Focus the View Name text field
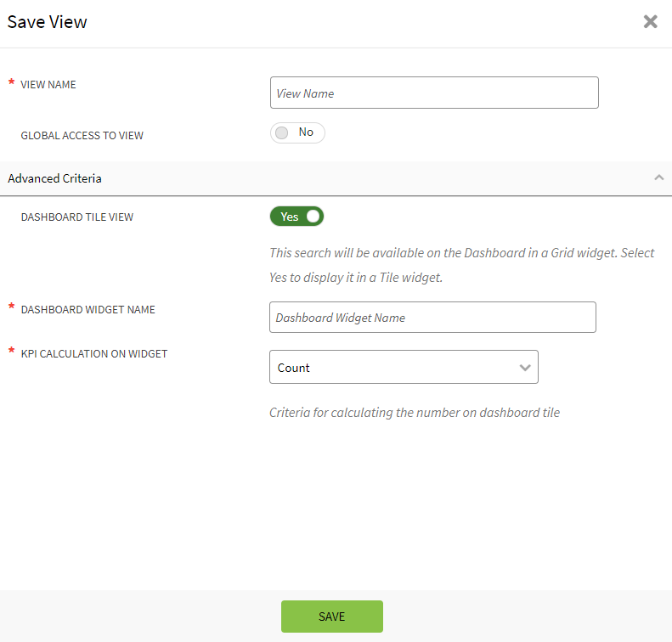This screenshot has height=642, width=672. [433, 93]
